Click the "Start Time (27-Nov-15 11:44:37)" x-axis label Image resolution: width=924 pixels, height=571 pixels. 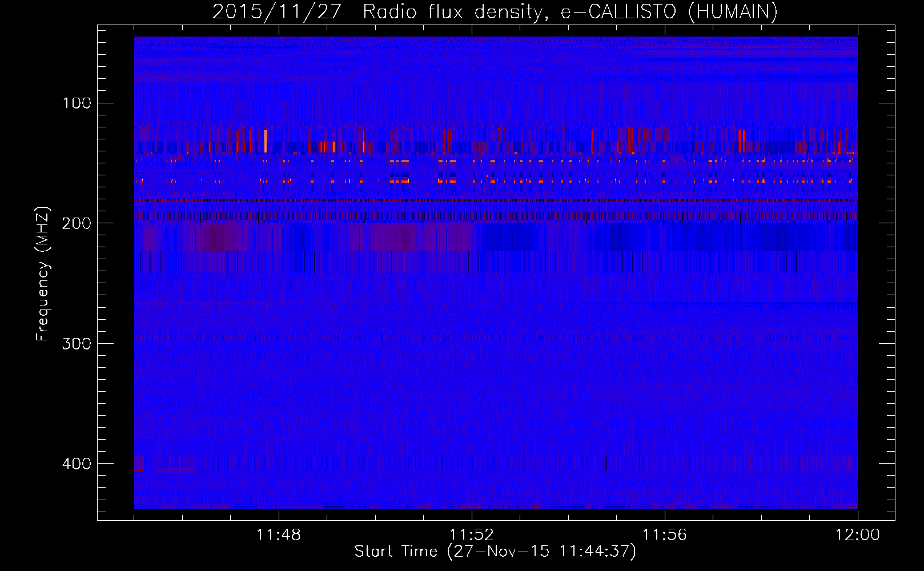(495, 552)
